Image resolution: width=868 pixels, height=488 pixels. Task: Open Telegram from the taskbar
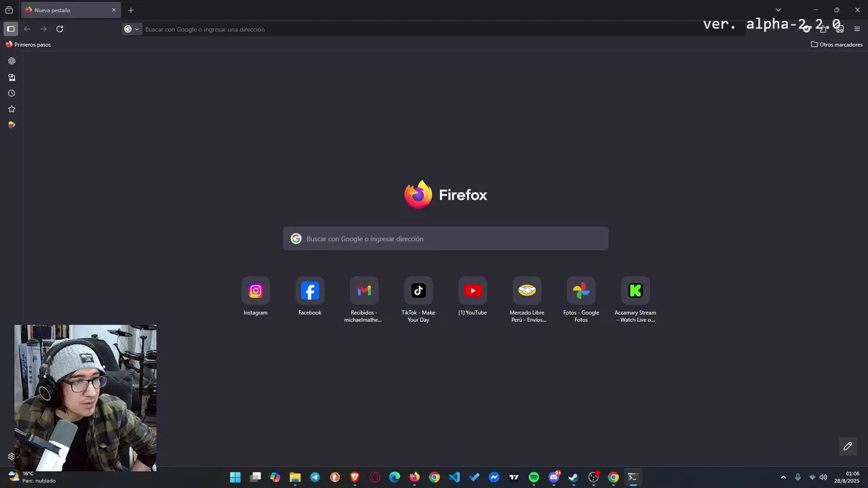(315, 477)
